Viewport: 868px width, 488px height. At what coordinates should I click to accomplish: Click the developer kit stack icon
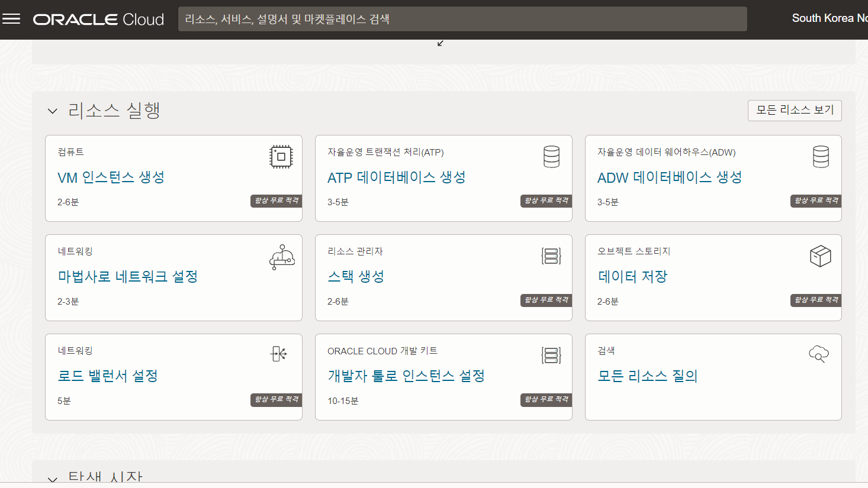click(x=551, y=356)
